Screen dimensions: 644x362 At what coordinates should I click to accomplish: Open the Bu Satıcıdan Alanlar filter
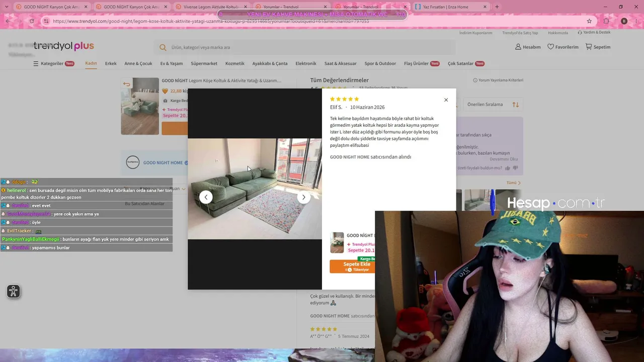(x=145, y=204)
